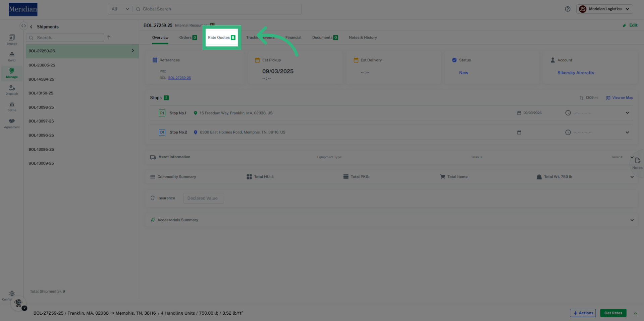Viewport: 644px width, 321px height.
Task: Open the Rate Quotes tab
Action: 221,38
